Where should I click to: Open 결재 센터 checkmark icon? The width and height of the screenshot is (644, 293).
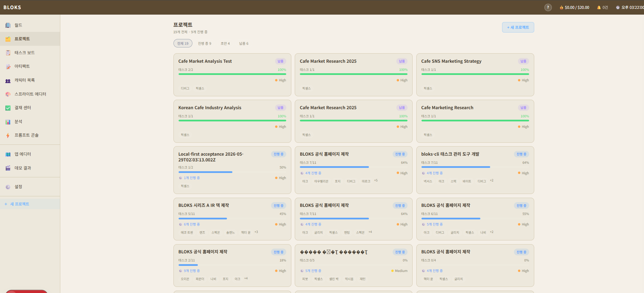(x=8, y=108)
